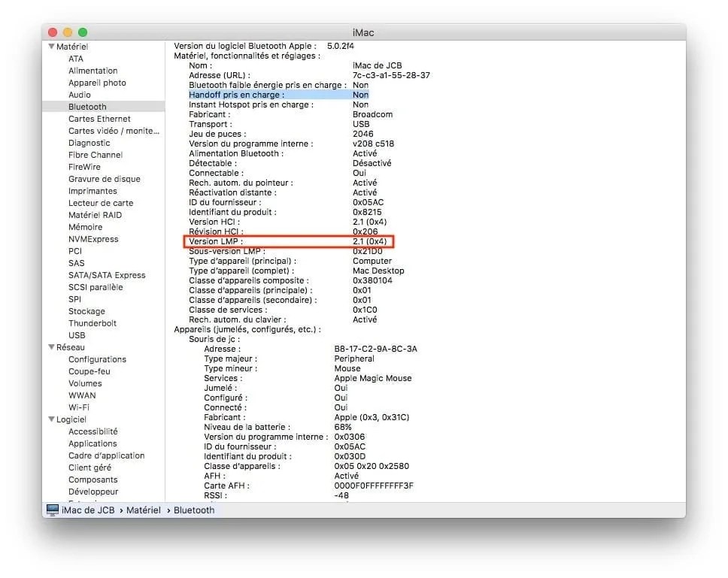Open FireWire in the sidebar

(84, 167)
